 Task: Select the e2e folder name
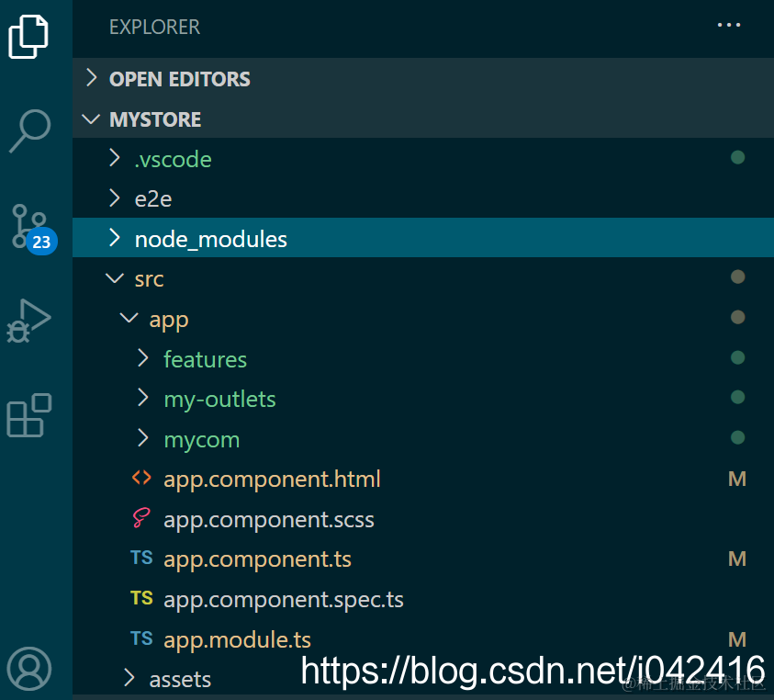pyautogui.click(x=153, y=199)
